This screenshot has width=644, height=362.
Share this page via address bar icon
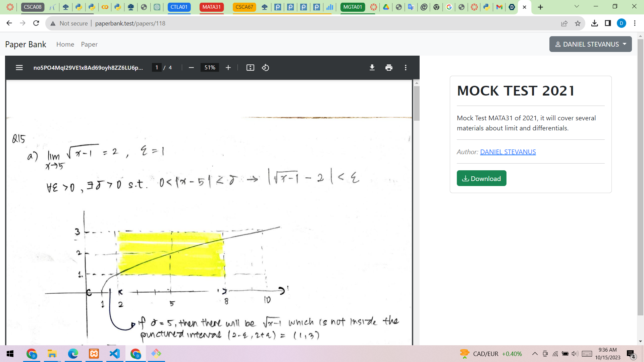click(564, 23)
